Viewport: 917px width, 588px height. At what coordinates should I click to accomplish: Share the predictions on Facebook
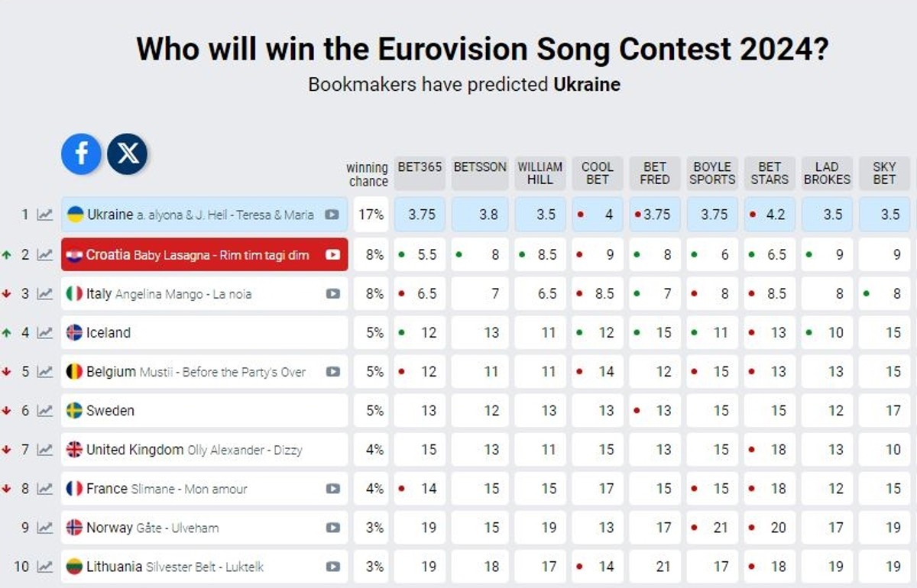[79, 153]
